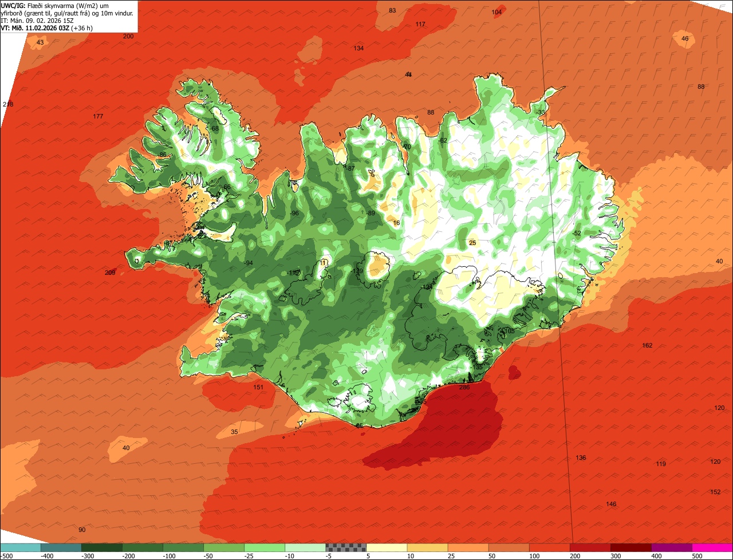Click the -89 value in north-central Iceland

[371, 214]
